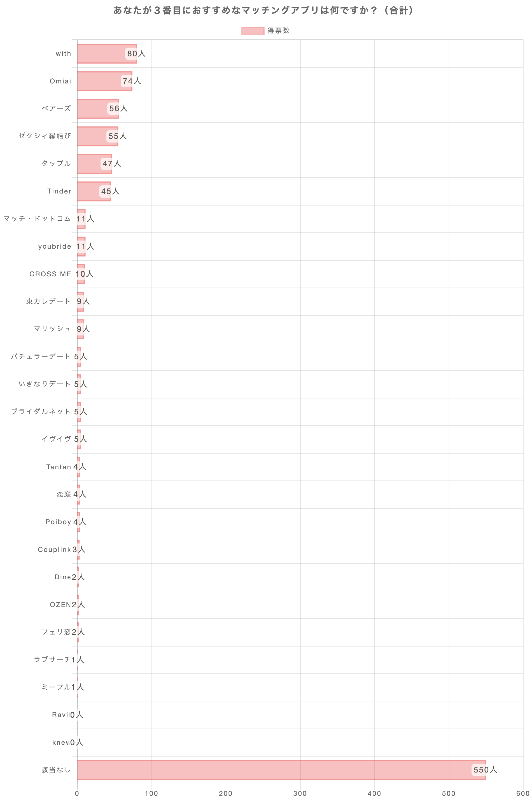Select the Omiai bar in the chart
Viewport: 532px width, 812px height.
pos(99,81)
